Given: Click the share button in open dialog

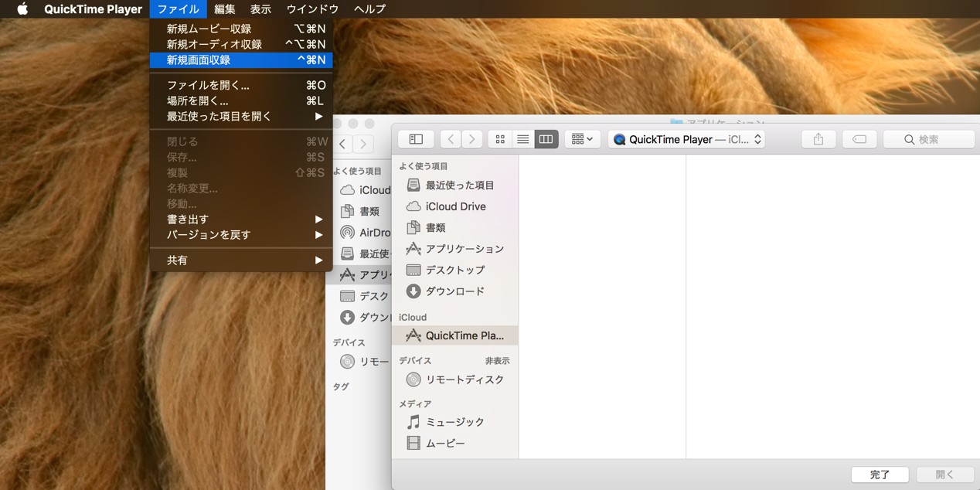Looking at the screenshot, I should (x=818, y=139).
